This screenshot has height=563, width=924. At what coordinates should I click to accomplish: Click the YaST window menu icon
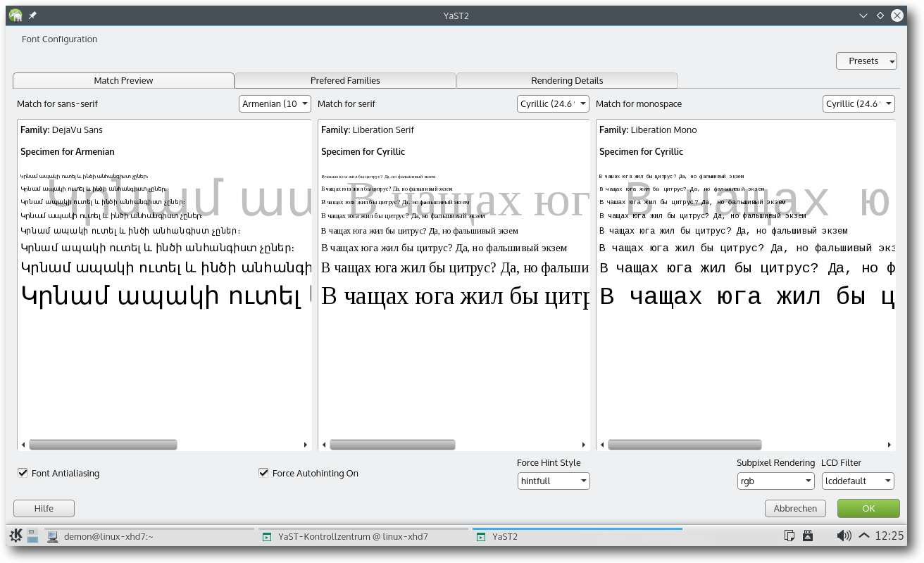pos(15,15)
